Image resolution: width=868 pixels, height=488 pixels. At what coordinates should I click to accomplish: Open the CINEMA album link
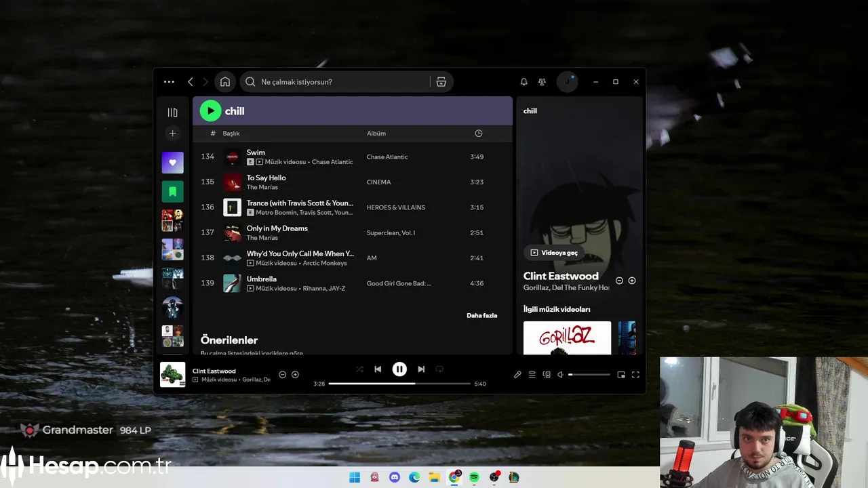[x=379, y=182]
